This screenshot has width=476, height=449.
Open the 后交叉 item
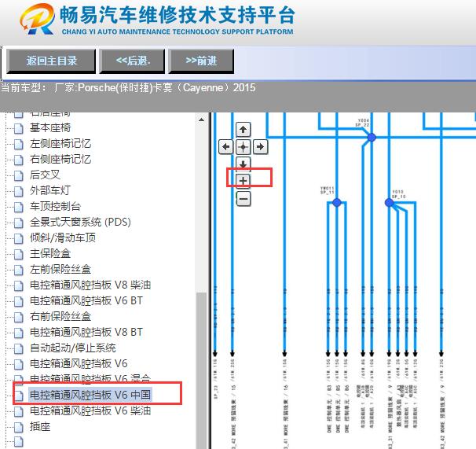pyautogui.click(x=45, y=175)
